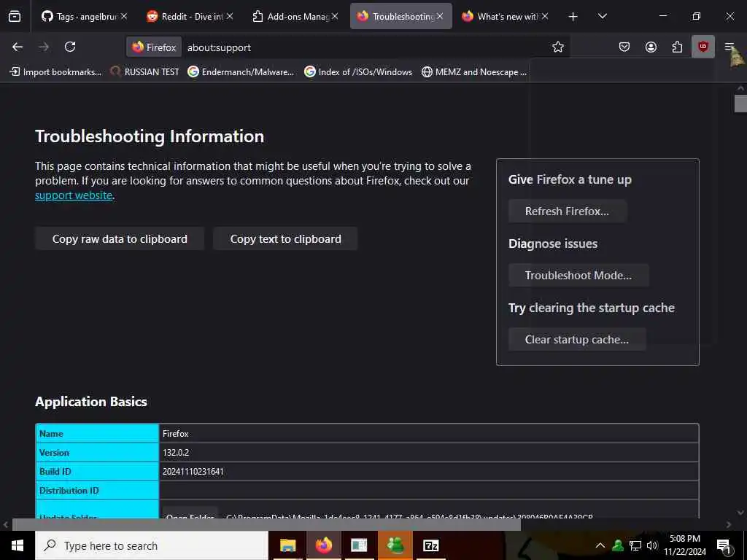This screenshot has height=560, width=747.
Task: Select the Version value 132.0.2
Action: [x=176, y=452]
